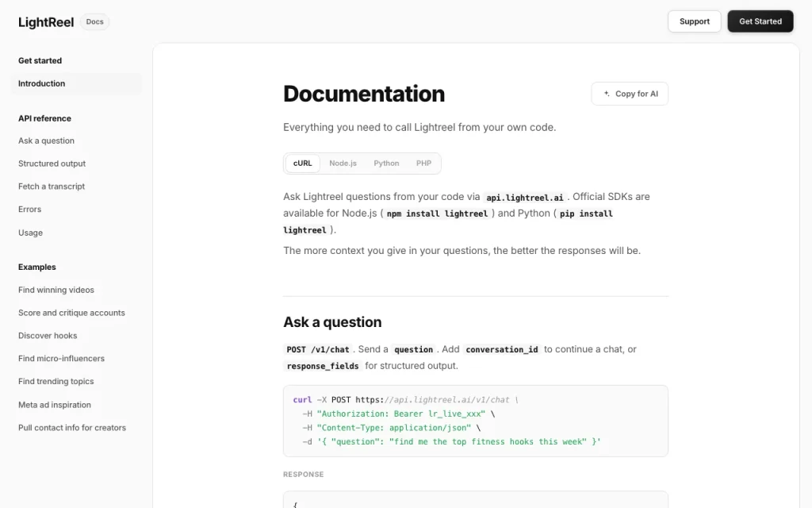Open the Structured output section
Viewport: 812px width, 508px height.
[52, 164]
